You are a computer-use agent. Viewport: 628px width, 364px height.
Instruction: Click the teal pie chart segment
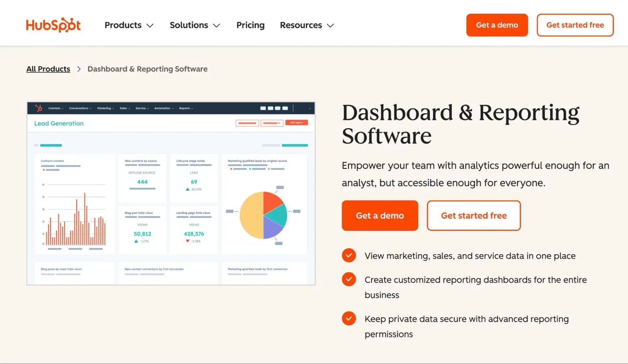277,215
